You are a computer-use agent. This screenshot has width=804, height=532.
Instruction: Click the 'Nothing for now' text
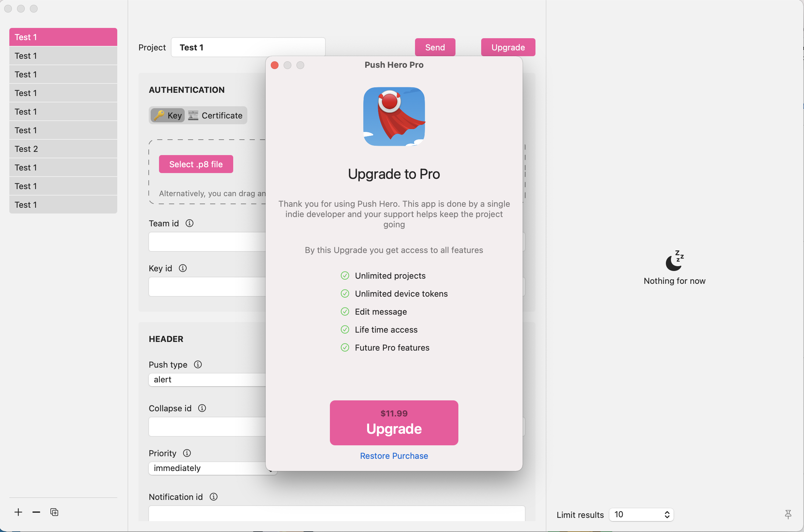(674, 281)
